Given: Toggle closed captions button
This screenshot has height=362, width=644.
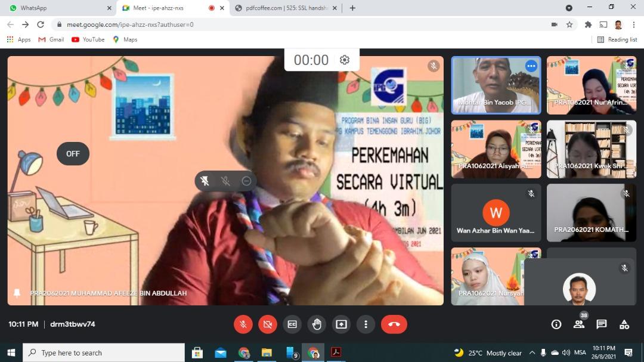Looking at the screenshot, I should tap(292, 324).
